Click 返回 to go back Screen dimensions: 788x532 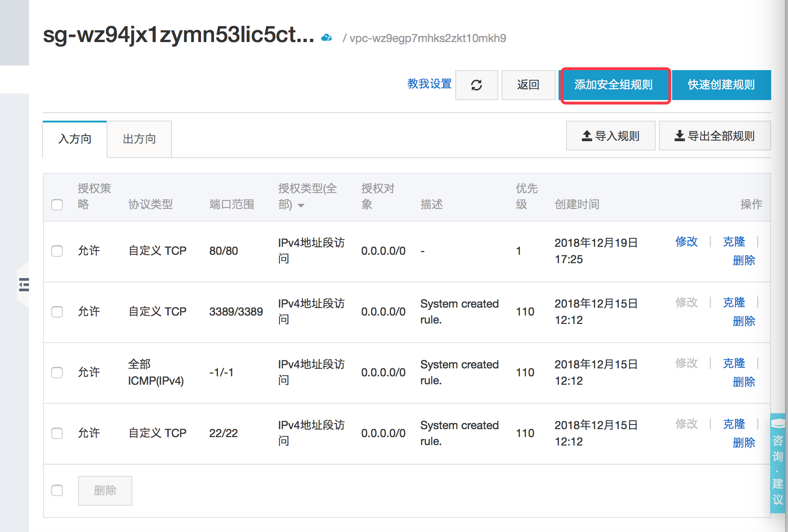pyautogui.click(x=528, y=85)
